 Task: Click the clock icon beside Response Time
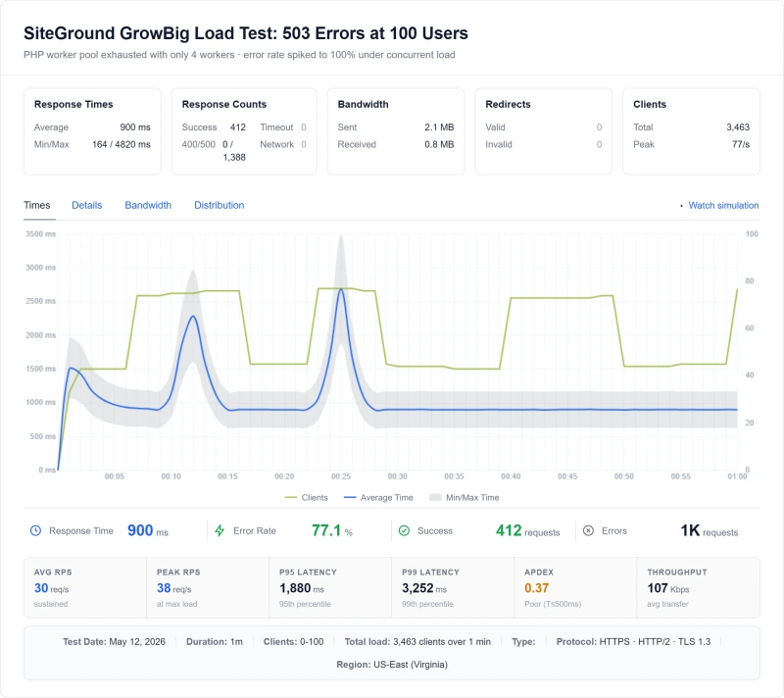pyautogui.click(x=35, y=530)
